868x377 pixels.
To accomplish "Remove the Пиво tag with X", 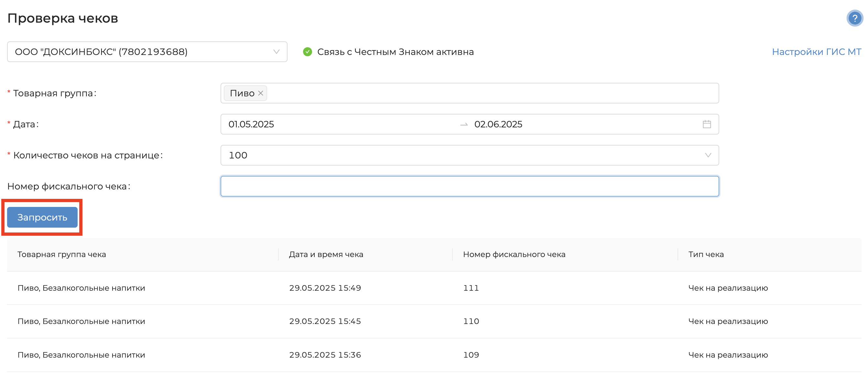I will click(260, 93).
